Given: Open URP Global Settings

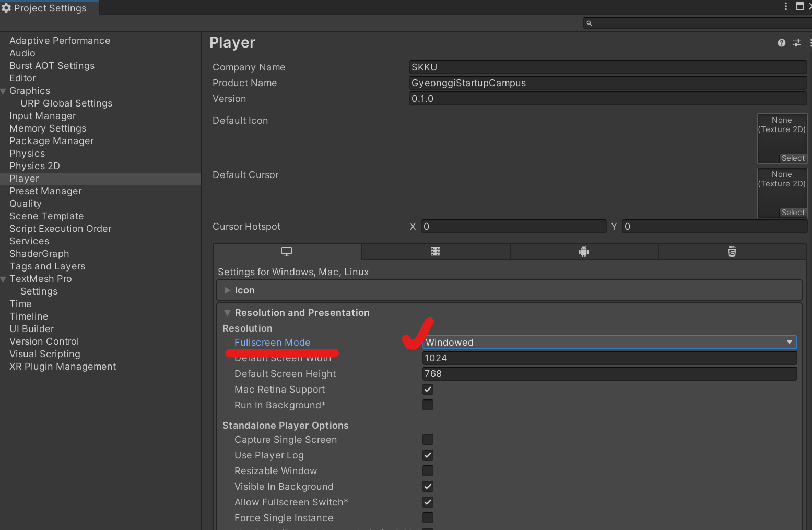Looking at the screenshot, I should (x=66, y=103).
